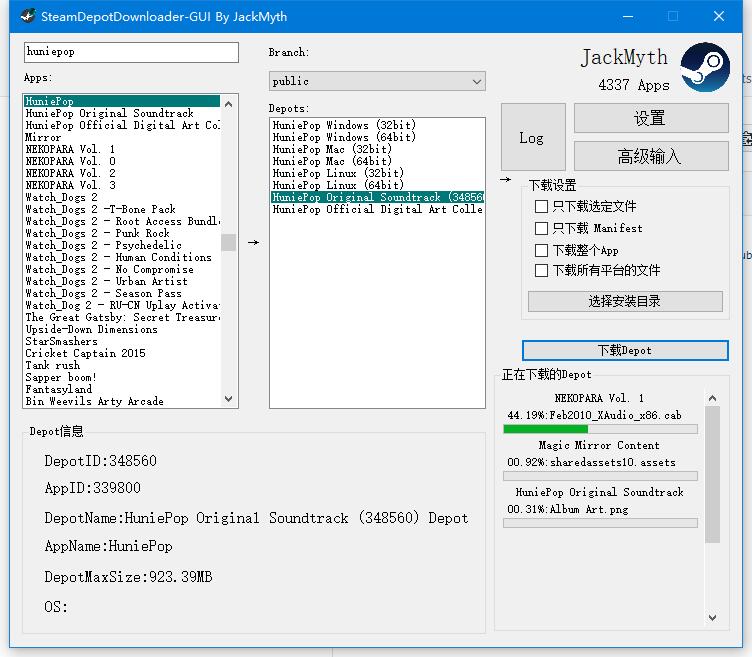This screenshot has width=752, height=657.
Task: Click Magic Mirror Content progress bar
Action: pos(600,476)
